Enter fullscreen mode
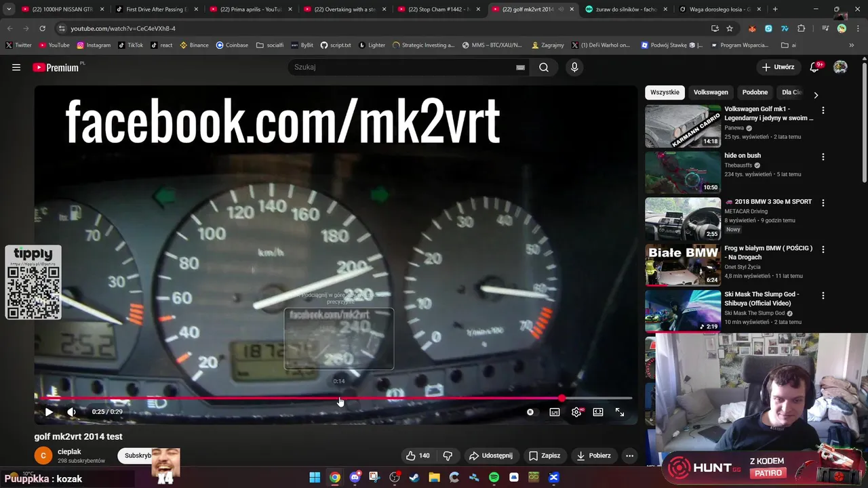Viewport: 868px width, 488px height. click(x=620, y=411)
